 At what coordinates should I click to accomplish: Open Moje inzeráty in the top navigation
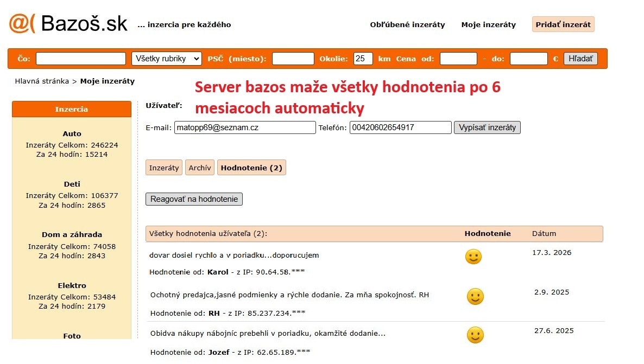pyautogui.click(x=488, y=24)
